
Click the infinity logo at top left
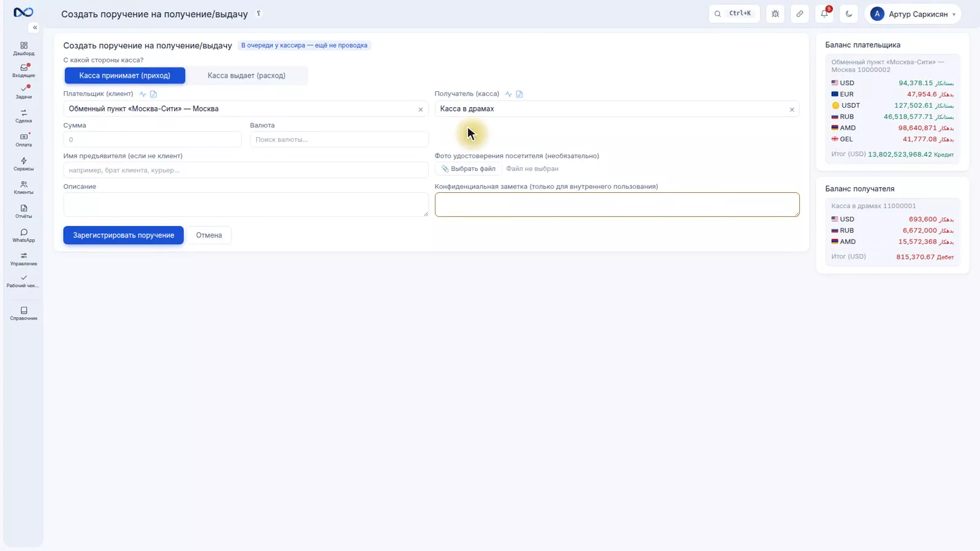tap(23, 12)
